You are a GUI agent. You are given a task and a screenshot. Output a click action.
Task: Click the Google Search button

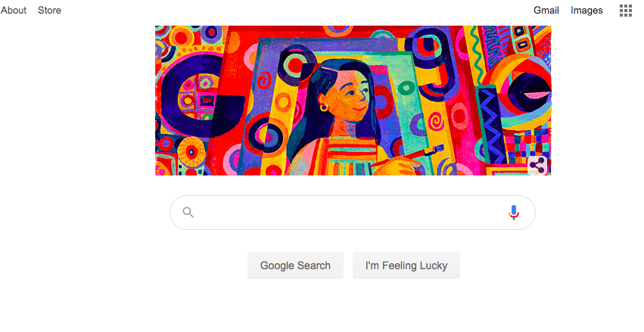(295, 265)
